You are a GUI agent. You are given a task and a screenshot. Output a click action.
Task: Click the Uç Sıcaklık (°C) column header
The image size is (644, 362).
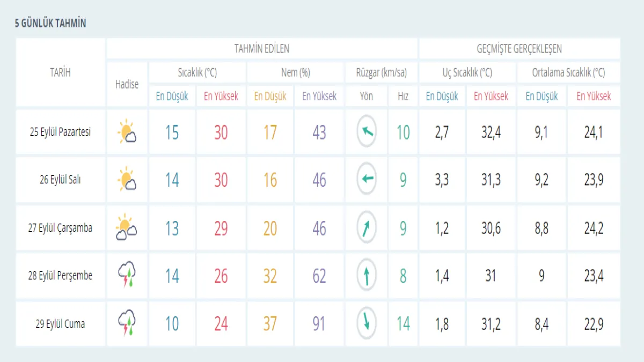click(x=467, y=72)
